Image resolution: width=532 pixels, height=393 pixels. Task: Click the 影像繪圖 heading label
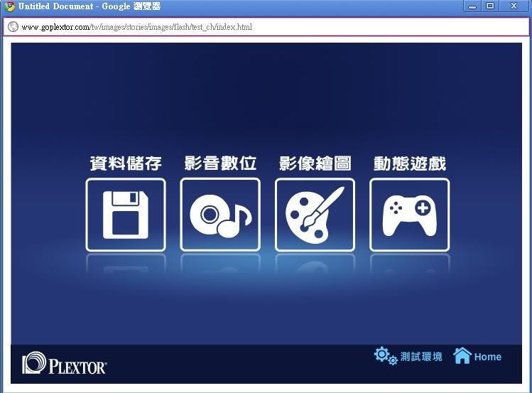pyautogui.click(x=315, y=163)
